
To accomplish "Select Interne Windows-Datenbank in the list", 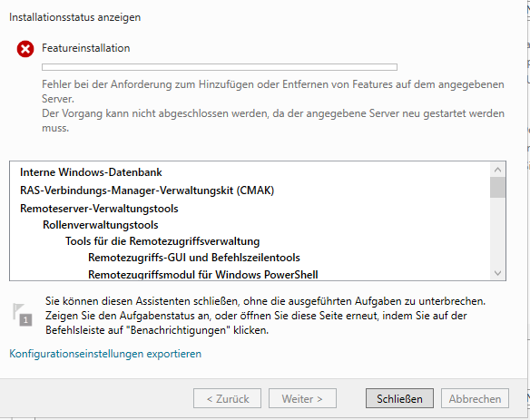I will pyautogui.click(x=91, y=172).
